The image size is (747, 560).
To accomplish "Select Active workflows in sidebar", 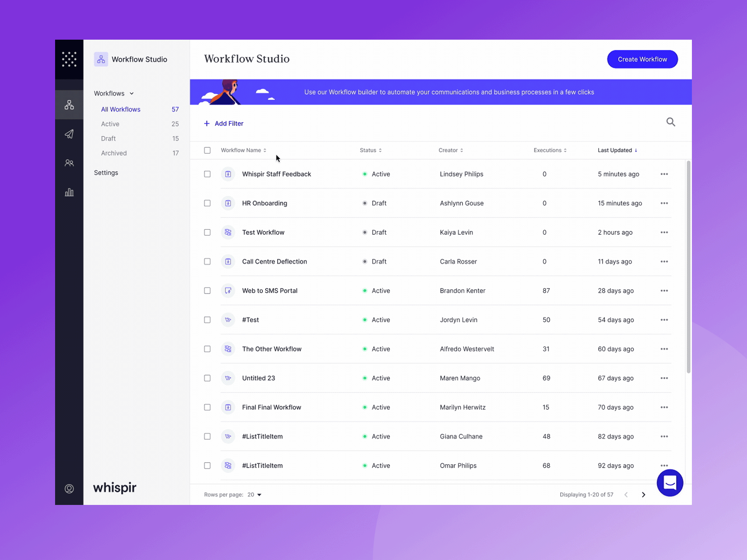I will 110,124.
